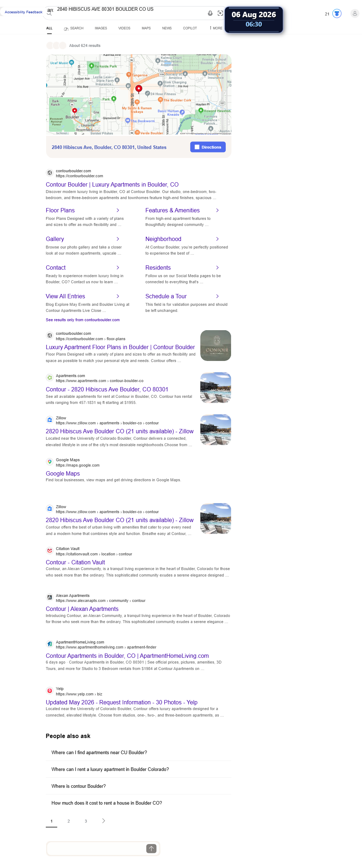Switch to the ALL tab
The image size is (362, 868).
pyautogui.click(x=49, y=28)
